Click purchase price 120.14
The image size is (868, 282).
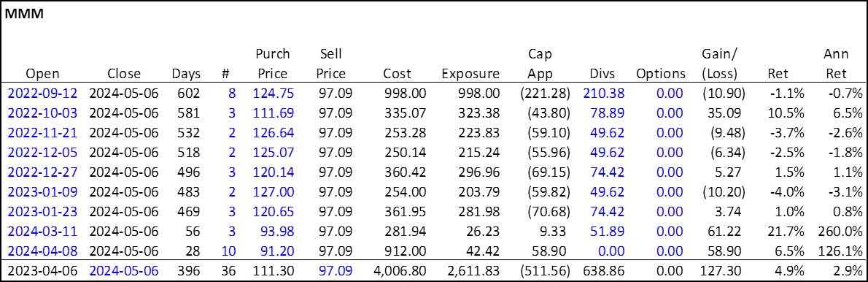pyautogui.click(x=274, y=172)
